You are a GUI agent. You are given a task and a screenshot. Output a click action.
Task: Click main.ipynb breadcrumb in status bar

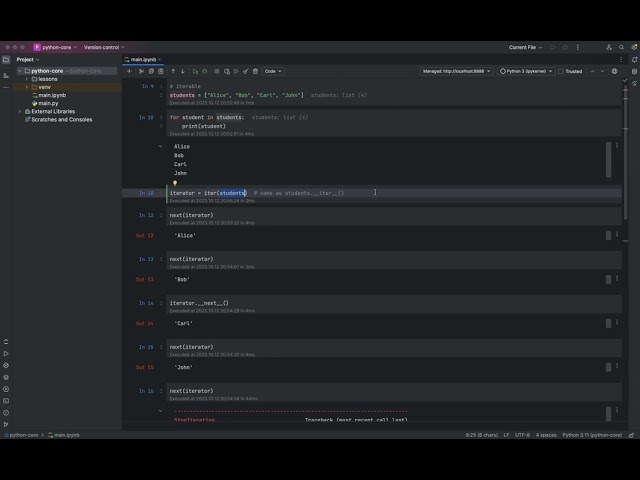coord(64,435)
